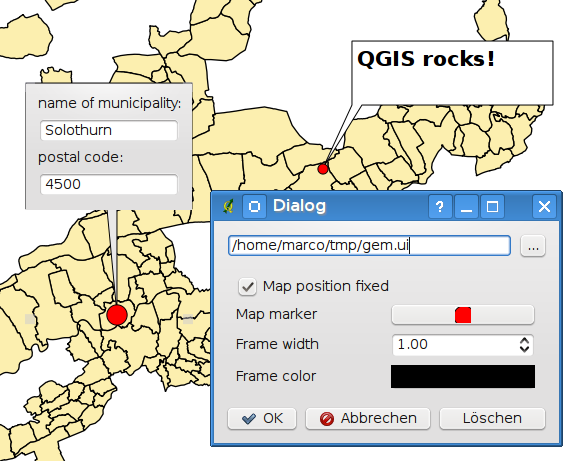The width and height of the screenshot is (571, 470).
Task: Decrease Frame width with the down arrow
Action: (524, 349)
